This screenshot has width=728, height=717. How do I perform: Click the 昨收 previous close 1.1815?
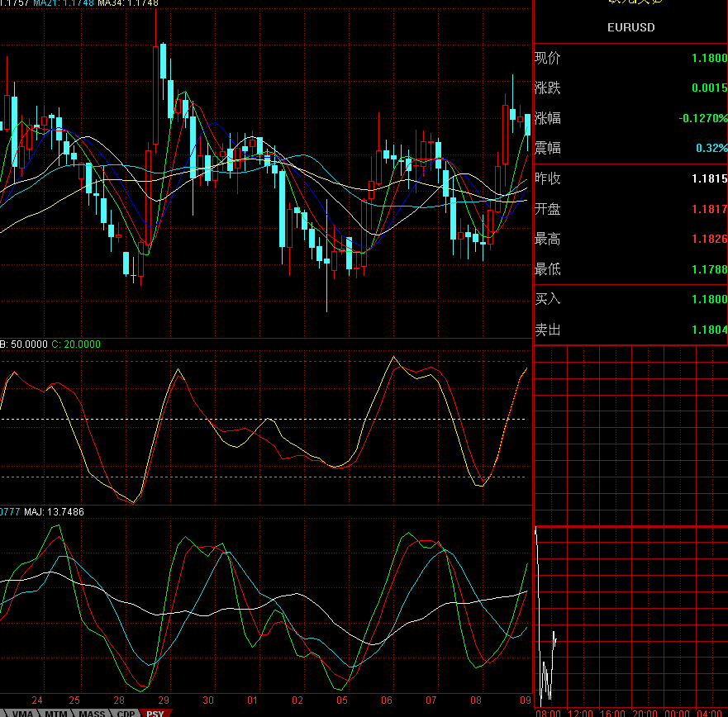pyautogui.click(x=709, y=178)
